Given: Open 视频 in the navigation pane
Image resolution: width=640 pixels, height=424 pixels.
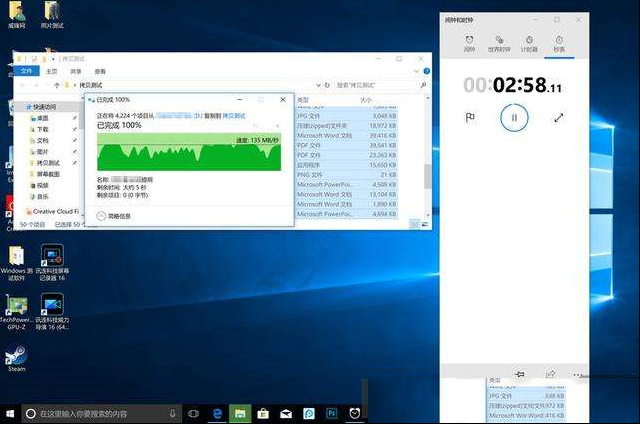Looking at the screenshot, I should pos(42,185).
